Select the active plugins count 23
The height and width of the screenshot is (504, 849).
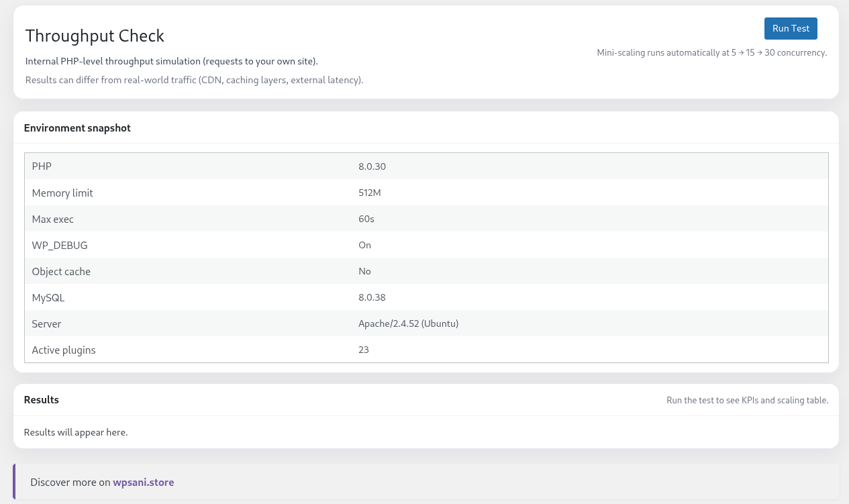click(x=364, y=350)
